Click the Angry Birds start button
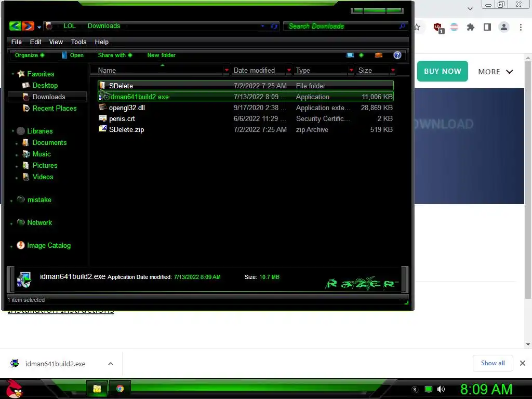532x399 pixels. (15, 389)
